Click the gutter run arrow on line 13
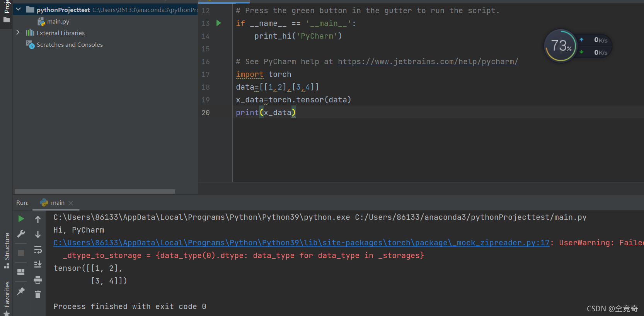 (x=219, y=23)
